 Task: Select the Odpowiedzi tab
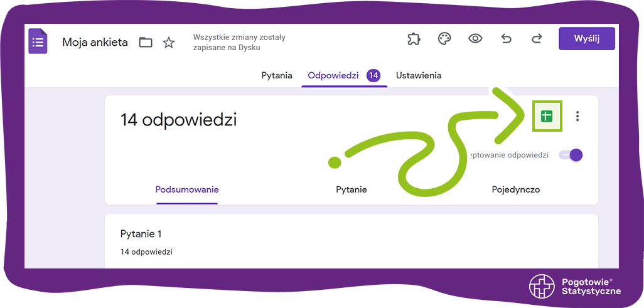[333, 75]
